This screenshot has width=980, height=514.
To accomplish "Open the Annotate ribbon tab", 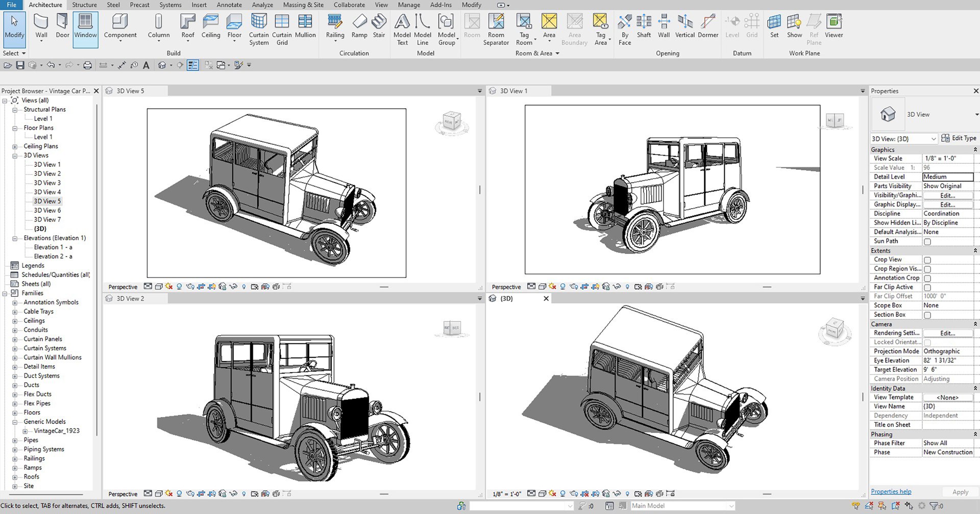I will [x=229, y=5].
